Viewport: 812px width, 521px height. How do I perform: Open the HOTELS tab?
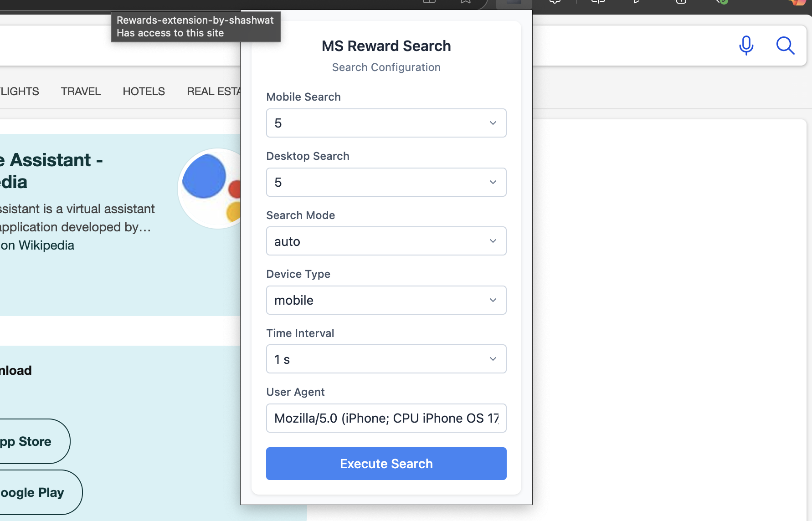pyautogui.click(x=144, y=92)
